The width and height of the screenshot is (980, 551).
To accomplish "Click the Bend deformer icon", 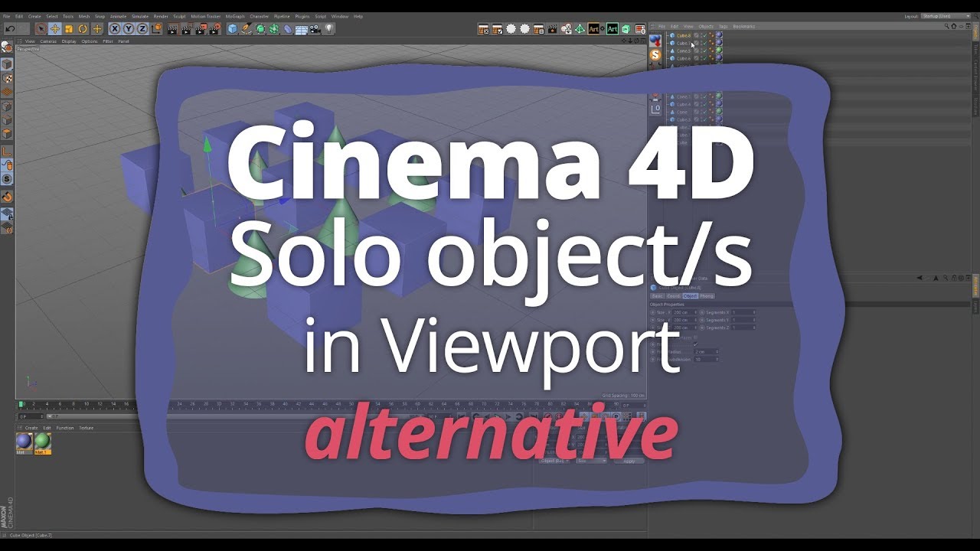I will pyautogui.click(x=288, y=28).
